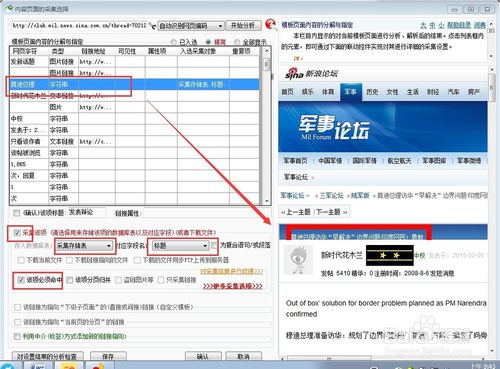Viewport: 500px width, 369px height.
Task: Select the 精简 radio button
Action: click(x=208, y=42)
